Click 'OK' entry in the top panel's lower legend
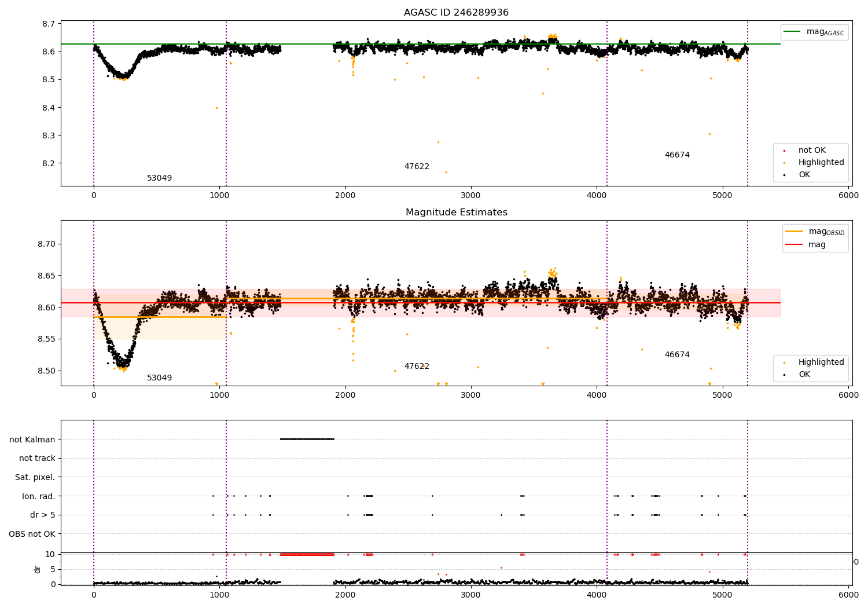868x608 pixels. pos(804,175)
